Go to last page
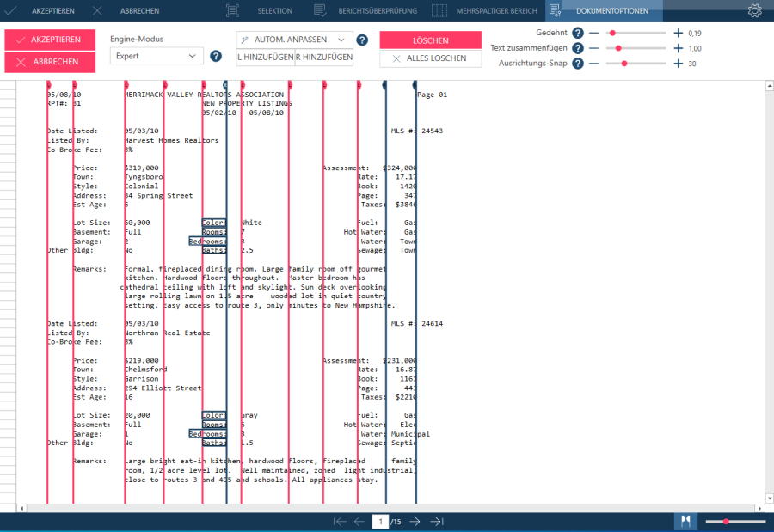 (x=437, y=522)
